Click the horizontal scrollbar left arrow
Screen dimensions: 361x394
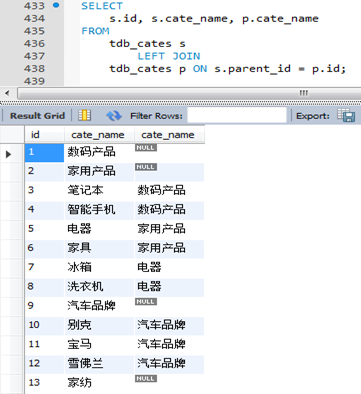(x=7, y=93)
